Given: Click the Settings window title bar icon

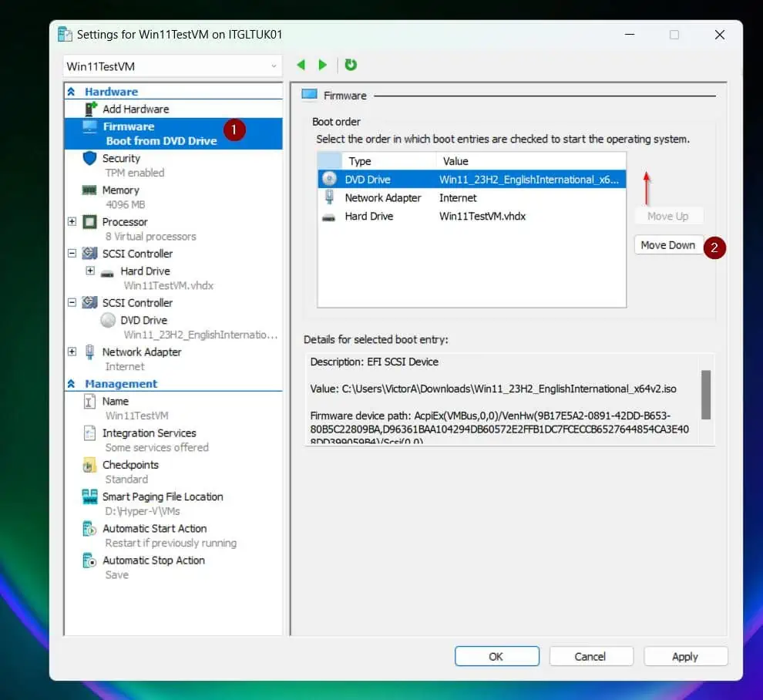Looking at the screenshot, I should point(65,35).
